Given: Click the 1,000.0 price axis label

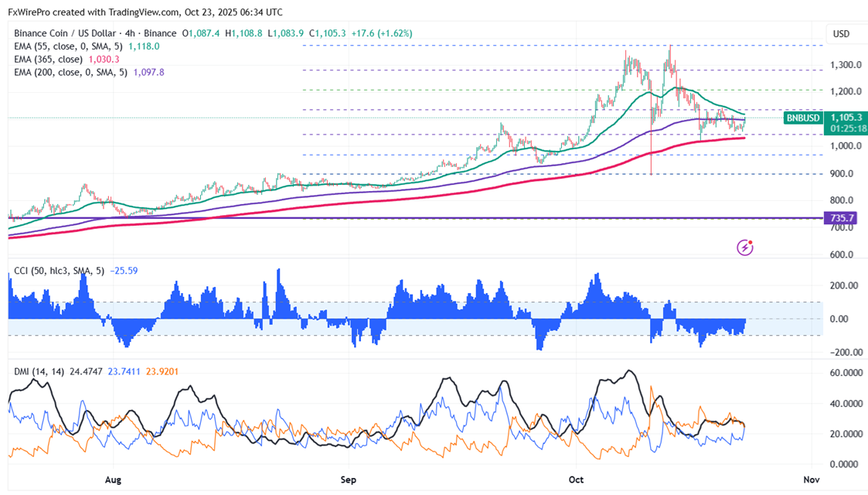Looking at the screenshot, I should pos(846,146).
